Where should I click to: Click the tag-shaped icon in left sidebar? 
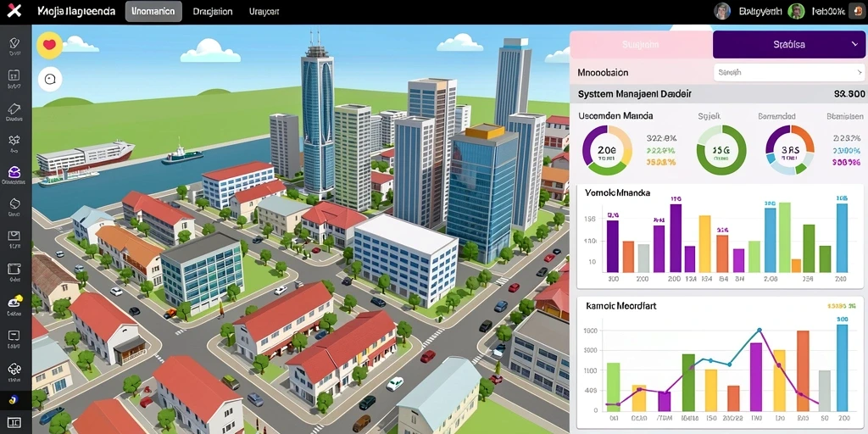14,108
